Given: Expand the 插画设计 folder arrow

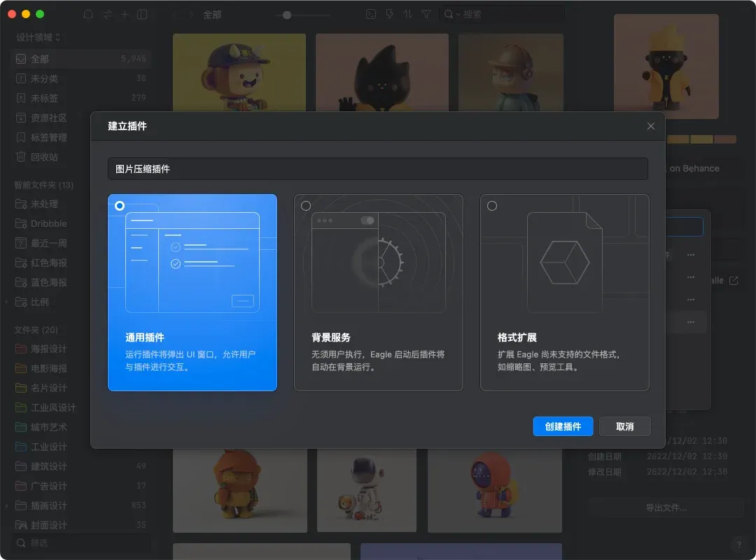Looking at the screenshot, I should click(x=7, y=505).
